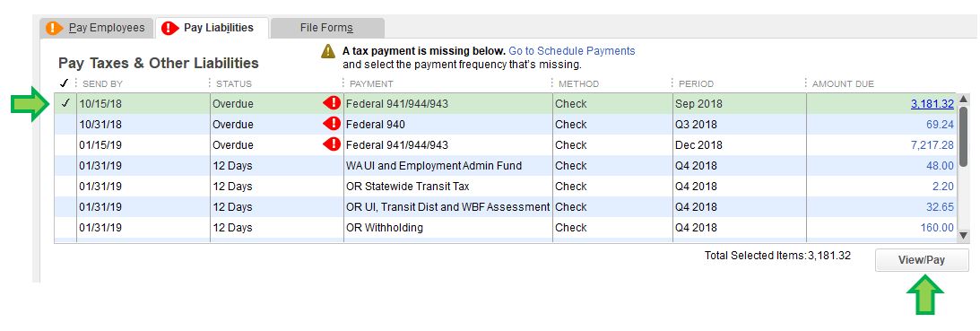The height and width of the screenshot is (331, 980).
Task: Click the liabilities list scrollbar thumb
Action: tap(963, 136)
